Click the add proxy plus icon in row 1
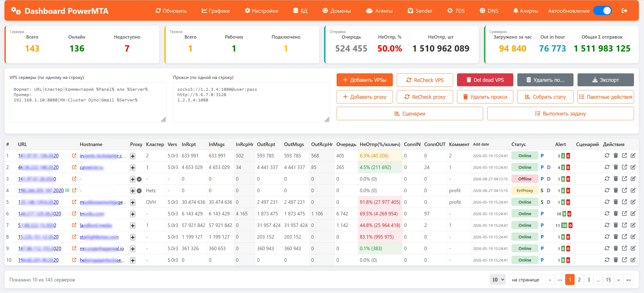The image size is (644, 293). (x=133, y=156)
